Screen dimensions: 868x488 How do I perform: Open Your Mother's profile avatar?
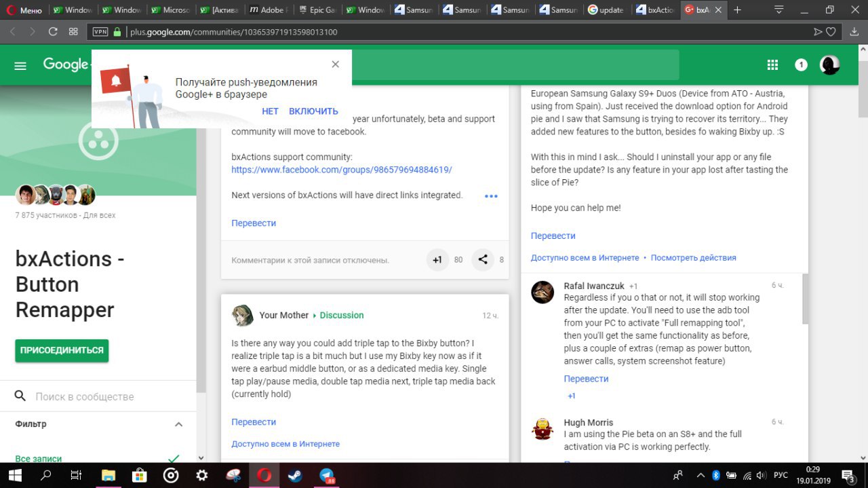[x=243, y=316]
